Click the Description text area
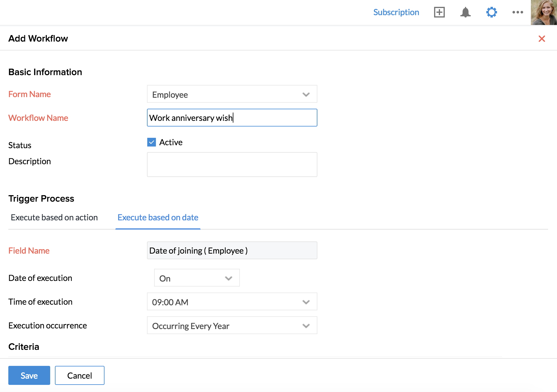The height and width of the screenshot is (392, 557). (x=232, y=165)
